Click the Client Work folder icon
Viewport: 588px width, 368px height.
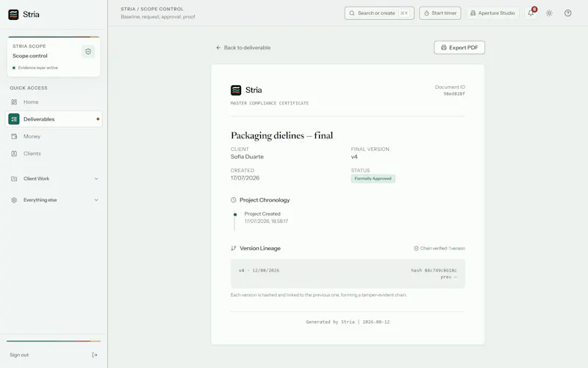(14, 179)
